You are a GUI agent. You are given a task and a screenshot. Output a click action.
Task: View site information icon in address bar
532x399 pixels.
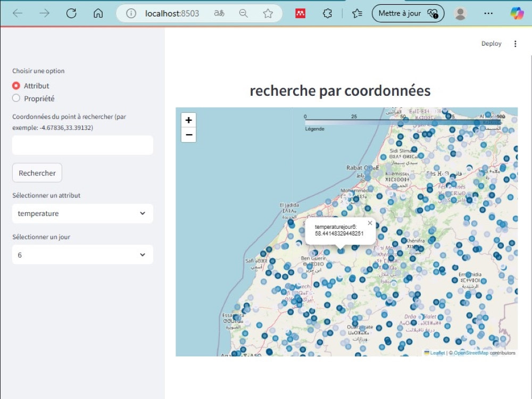[x=131, y=13]
